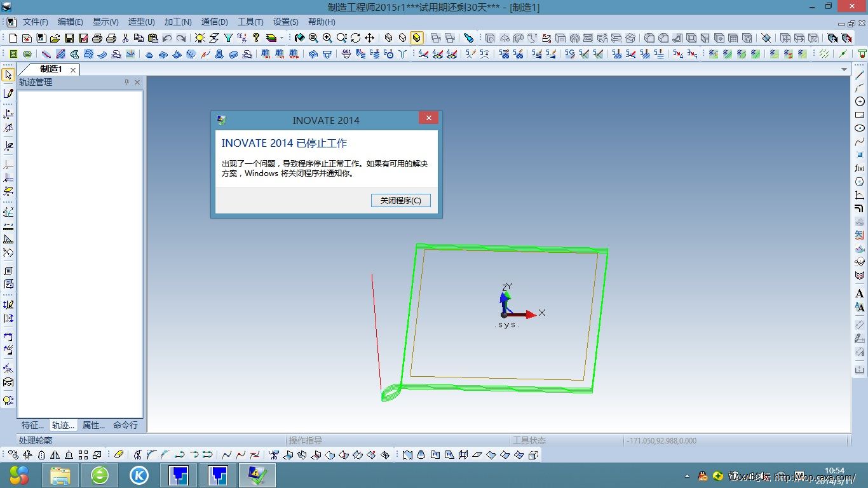Screen dimensions: 868x488
Task: Select the f(x) formula curve tool
Action: pos(860,168)
